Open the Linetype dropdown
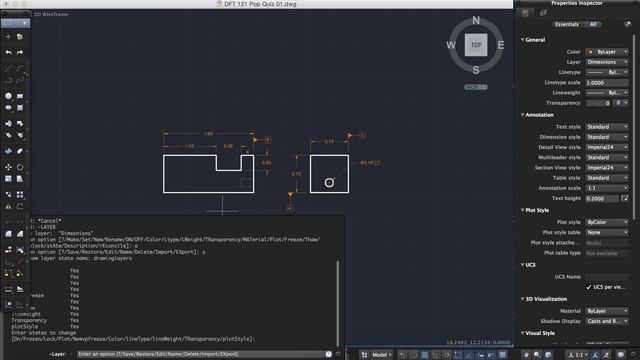This screenshot has height=360, width=640. (x=607, y=72)
